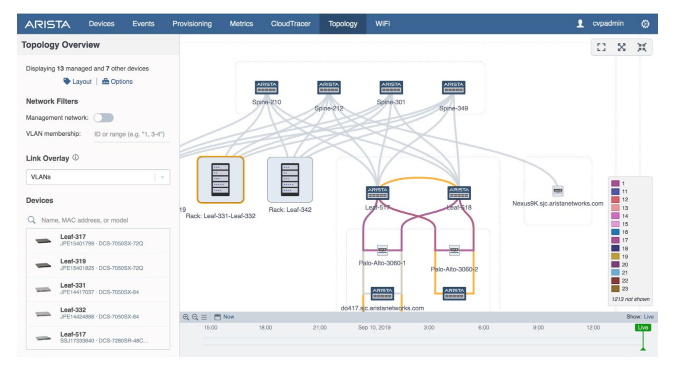Toggle the Management network switch
Viewport: 675px width, 375px height.
[x=103, y=118]
